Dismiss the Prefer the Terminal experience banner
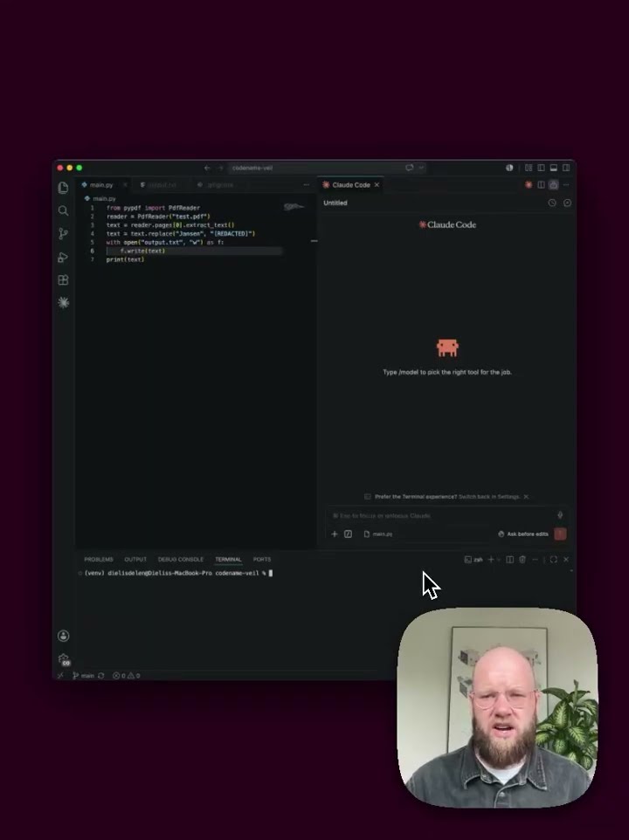629x840 pixels. point(526,497)
